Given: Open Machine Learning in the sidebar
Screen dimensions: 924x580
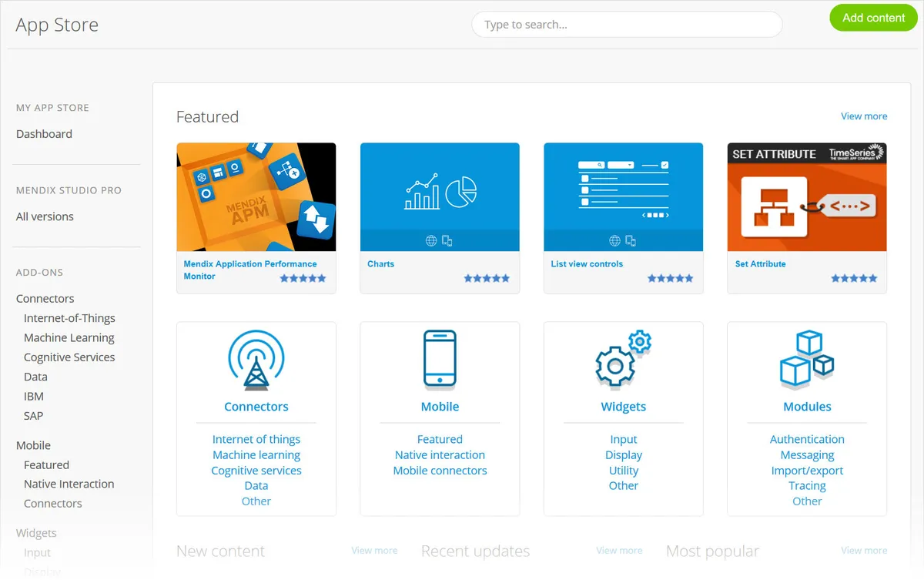Looking at the screenshot, I should point(69,337).
